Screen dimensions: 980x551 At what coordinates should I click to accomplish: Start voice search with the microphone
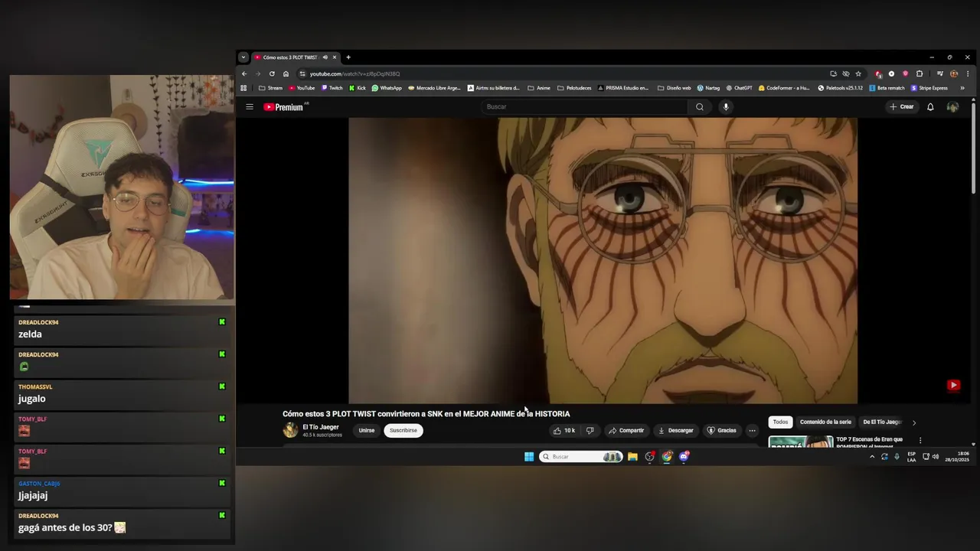(726, 106)
